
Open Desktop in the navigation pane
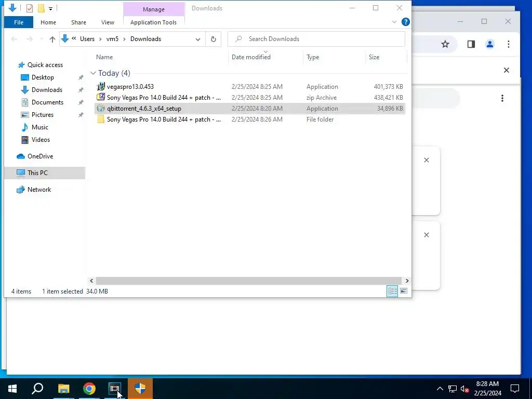[43, 77]
